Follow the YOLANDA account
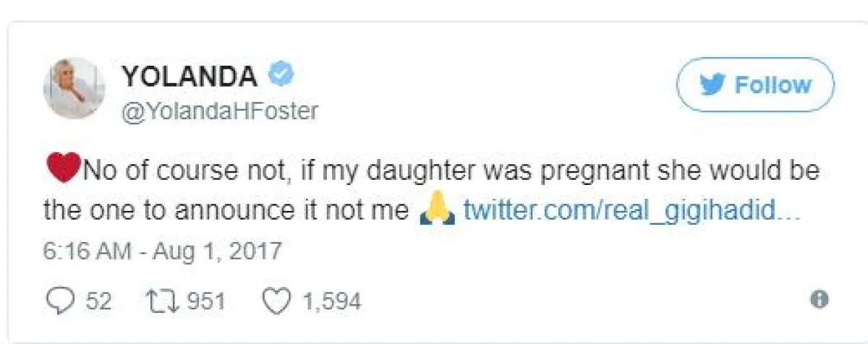Screen dimensions: 868x344 click(x=755, y=85)
